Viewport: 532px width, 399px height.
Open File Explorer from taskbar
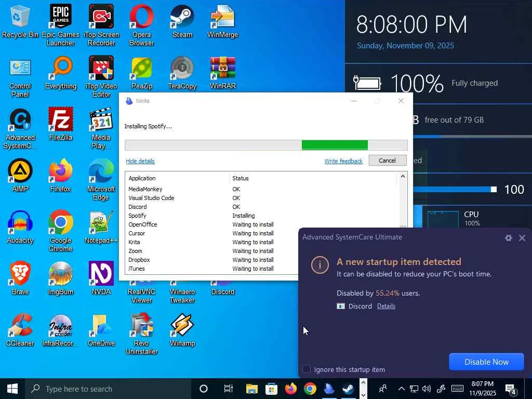[x=252, y=389]
